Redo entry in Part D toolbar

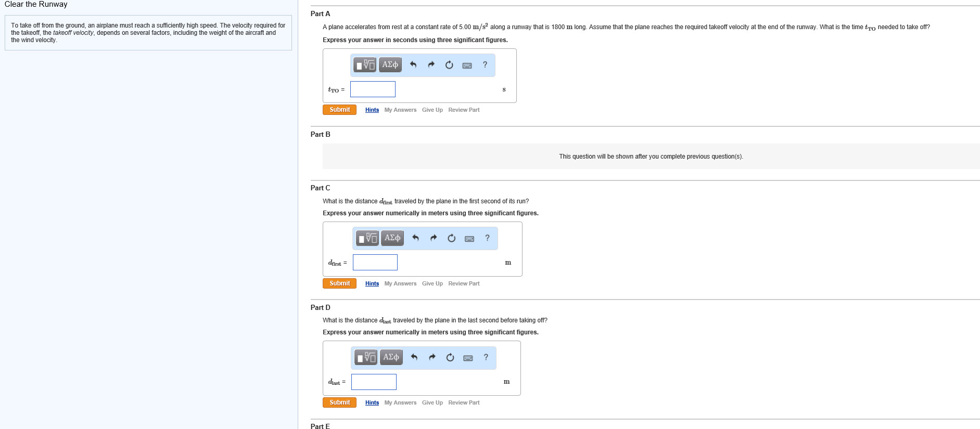coord(432,358)
